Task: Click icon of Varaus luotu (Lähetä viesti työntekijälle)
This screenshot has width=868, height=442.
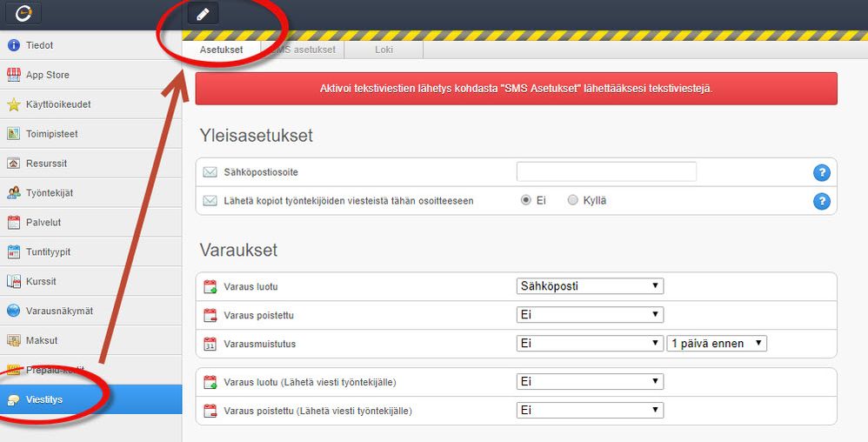Action: click(x=210, y=382)
